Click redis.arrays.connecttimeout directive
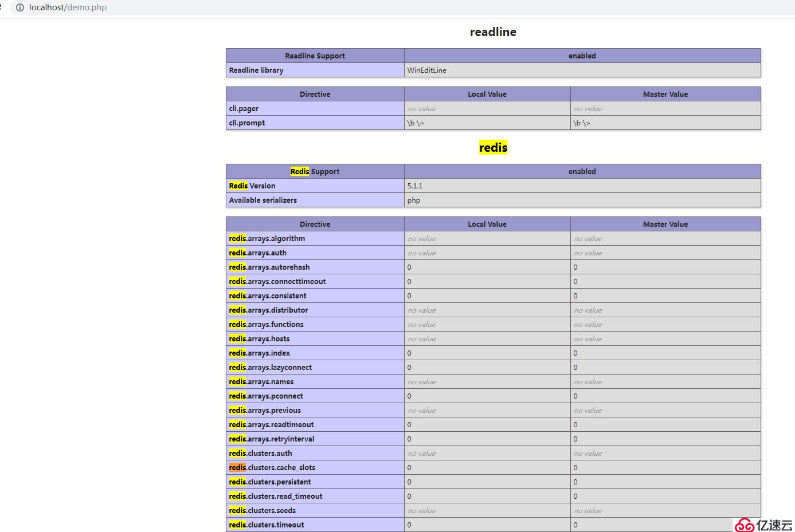The width and height of the screenshot is (795, 532). coord(277,281)
